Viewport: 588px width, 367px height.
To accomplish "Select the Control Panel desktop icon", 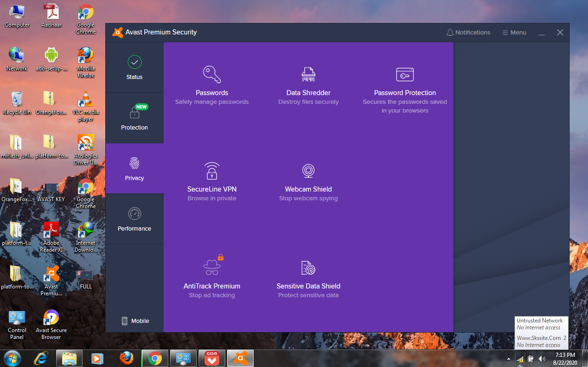I will tap(17, 324).
